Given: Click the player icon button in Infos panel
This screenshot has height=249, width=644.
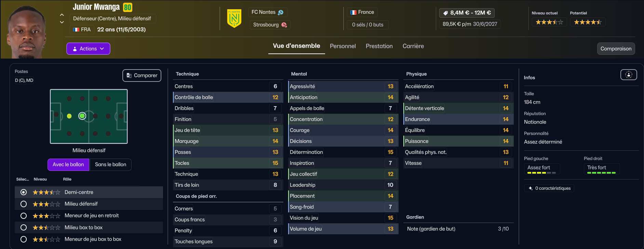Looking at the screenshot, I should tap(628, 75).
